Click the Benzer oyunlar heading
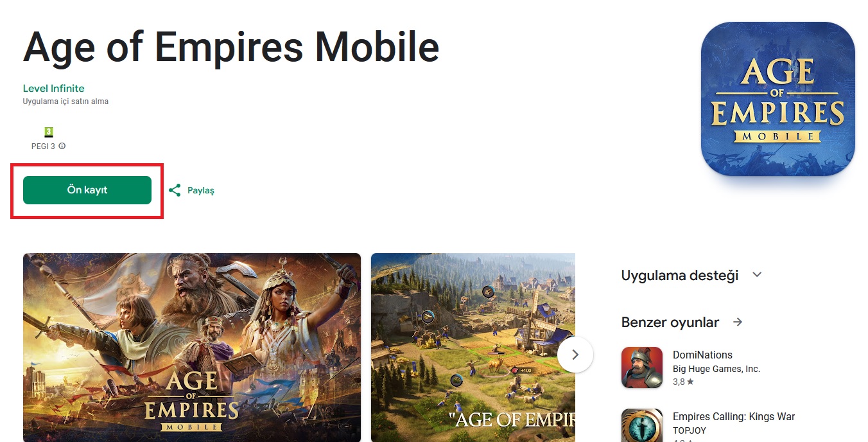Screen dimensions: 868x442 click(x=670, y=322)
